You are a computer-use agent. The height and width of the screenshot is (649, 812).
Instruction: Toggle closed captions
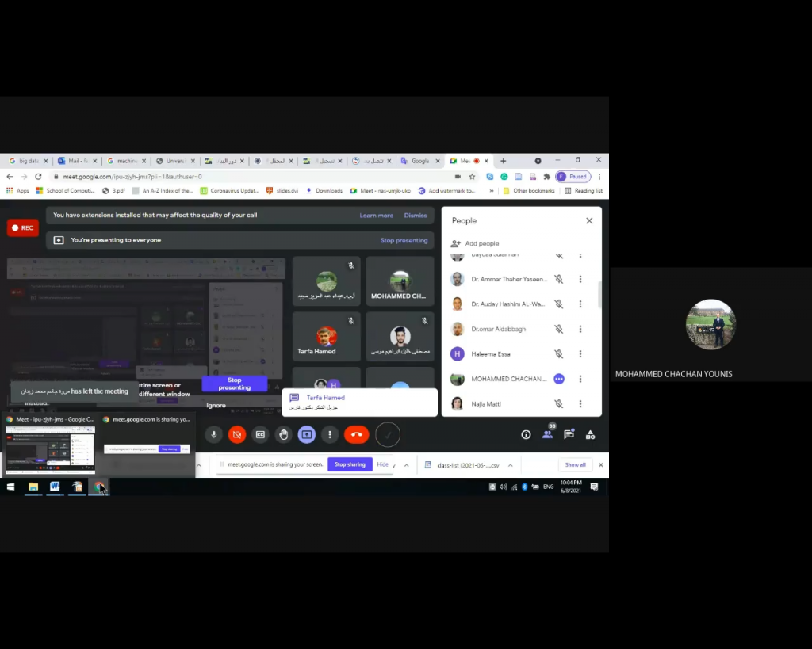(x=260, y=434)
